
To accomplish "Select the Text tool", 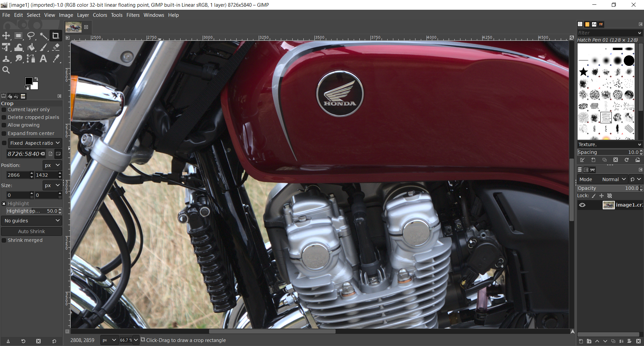I will pos(43,59).
